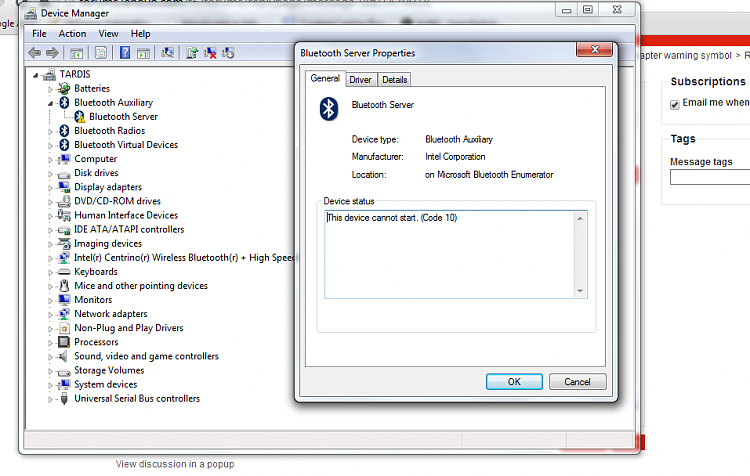The image size is (750, 476).
Task: Click scroll down arrow in Device status box
Action: [x=580, y=291]
